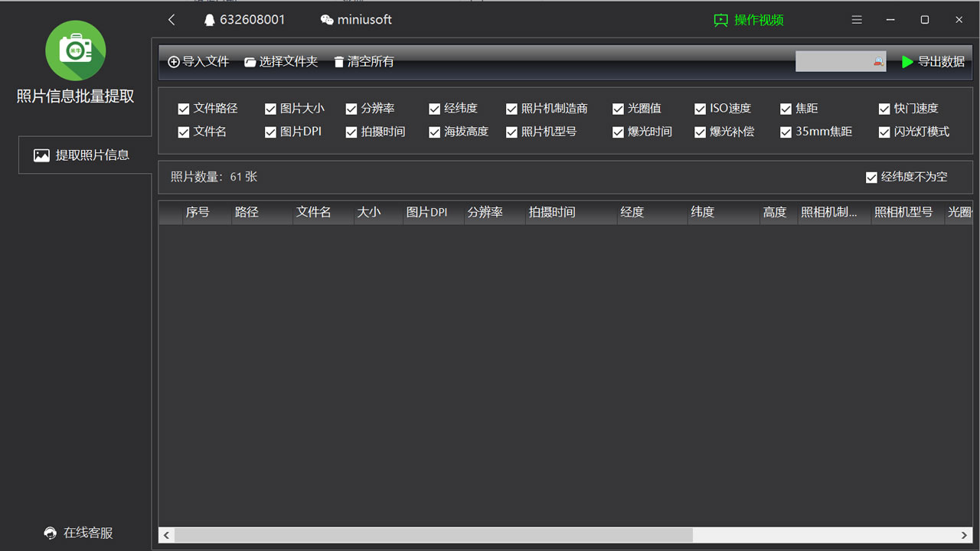
Task: Click the green camera app logo
Action: pyautogui.click(x=75, y=51)
